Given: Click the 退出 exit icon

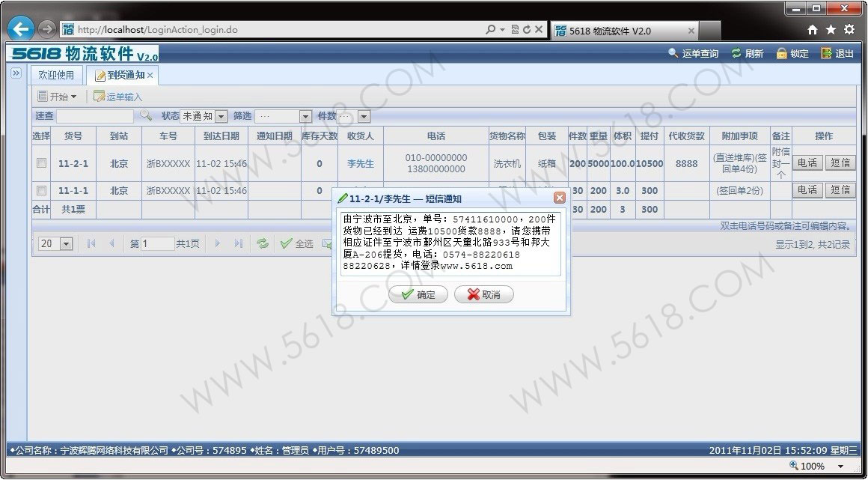Looking at the screenshot, I should [827, 54].
